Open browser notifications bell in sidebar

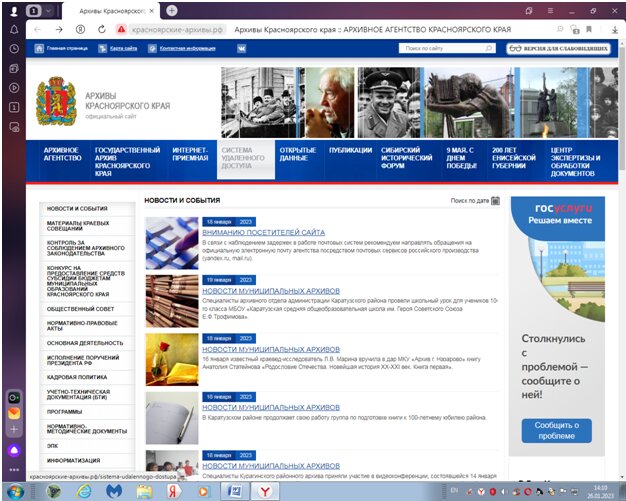coord(14,30)
